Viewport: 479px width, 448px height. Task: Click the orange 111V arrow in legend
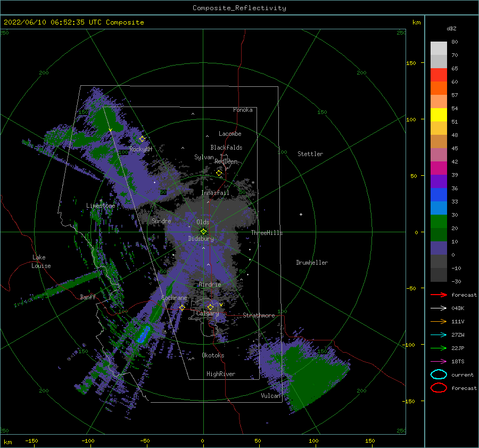439,321
